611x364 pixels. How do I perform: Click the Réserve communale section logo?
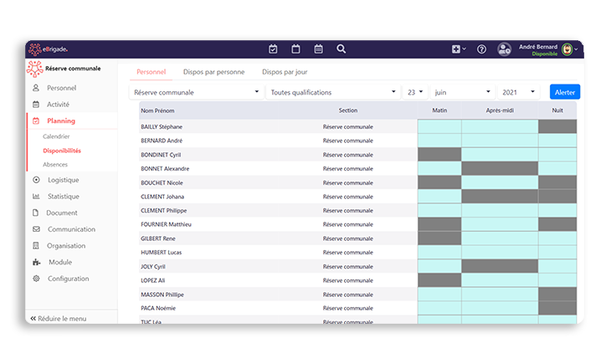pyautogui.click(x=34, y=69)
